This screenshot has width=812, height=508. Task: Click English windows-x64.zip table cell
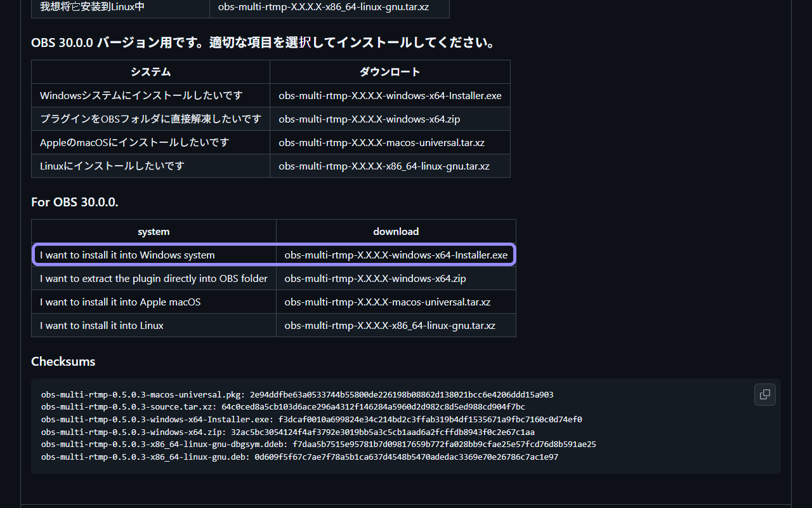pos(396,279)
